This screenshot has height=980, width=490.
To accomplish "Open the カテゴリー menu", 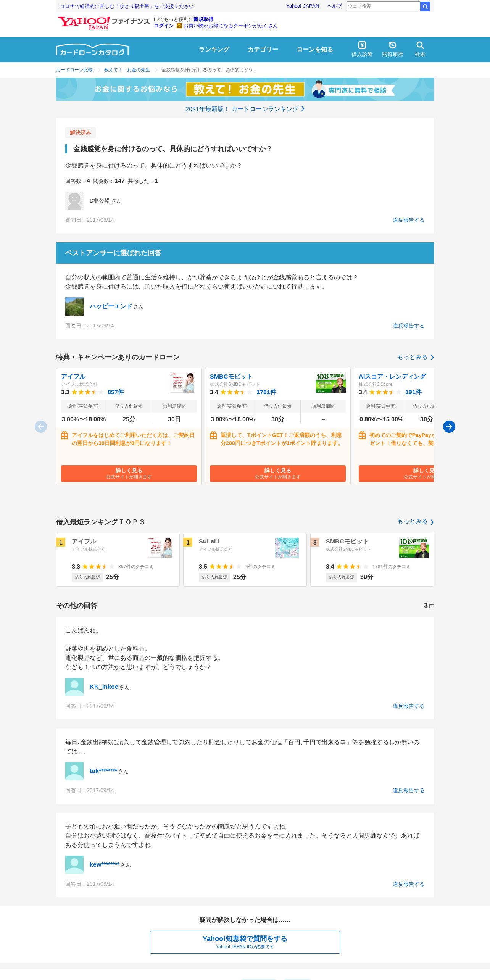I will (x=263, y=50).
